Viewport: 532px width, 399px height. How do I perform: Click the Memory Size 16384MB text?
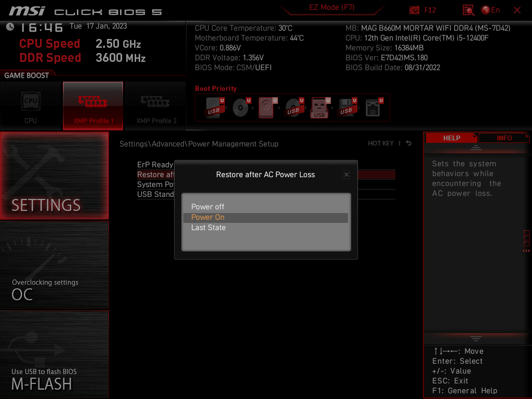384,48
